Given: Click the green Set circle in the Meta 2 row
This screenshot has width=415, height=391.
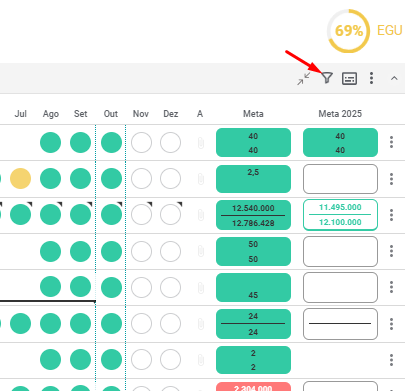Looking at the screenshot, I should coord(80,359).
